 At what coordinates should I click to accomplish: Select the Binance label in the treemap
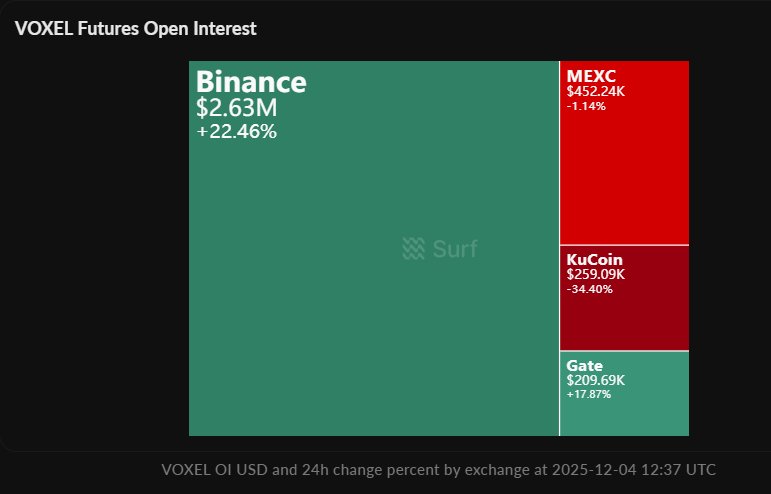pyautogui.click(x=251, y=82)
